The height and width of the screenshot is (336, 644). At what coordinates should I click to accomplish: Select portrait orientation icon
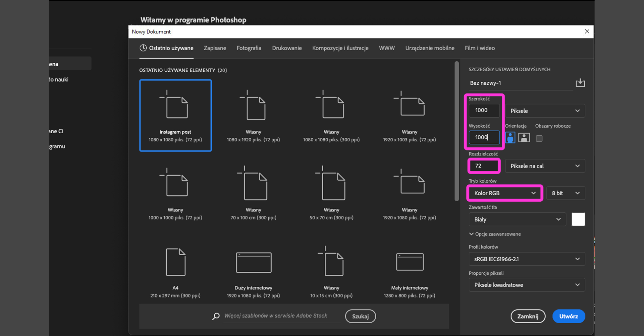510,138
